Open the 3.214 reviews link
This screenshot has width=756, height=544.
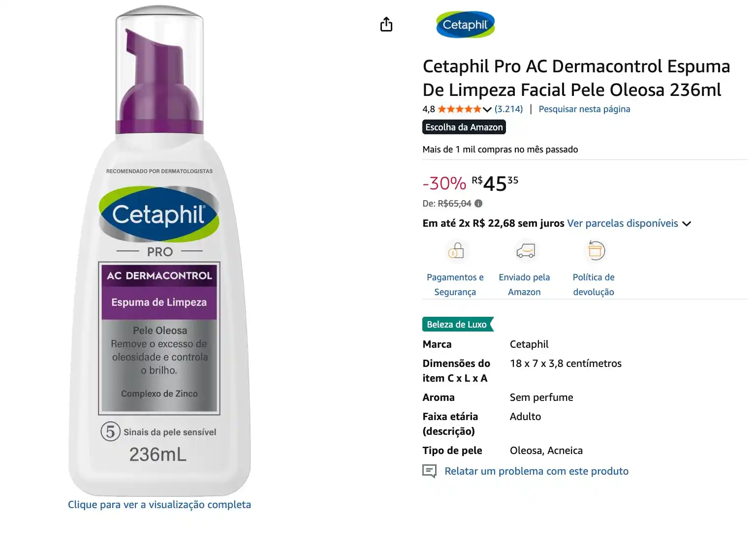[x=508, y=109]
